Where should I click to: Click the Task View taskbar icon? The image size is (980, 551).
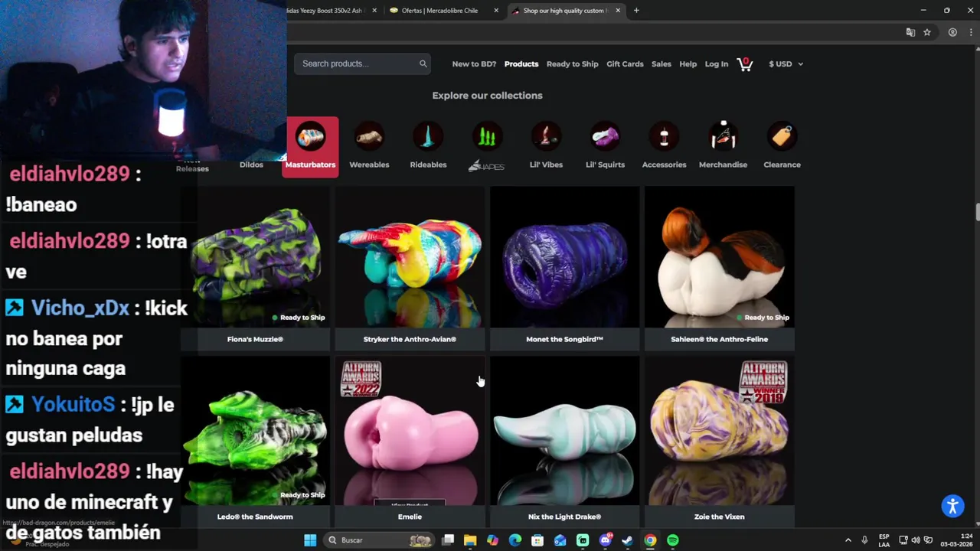point(448,540)
